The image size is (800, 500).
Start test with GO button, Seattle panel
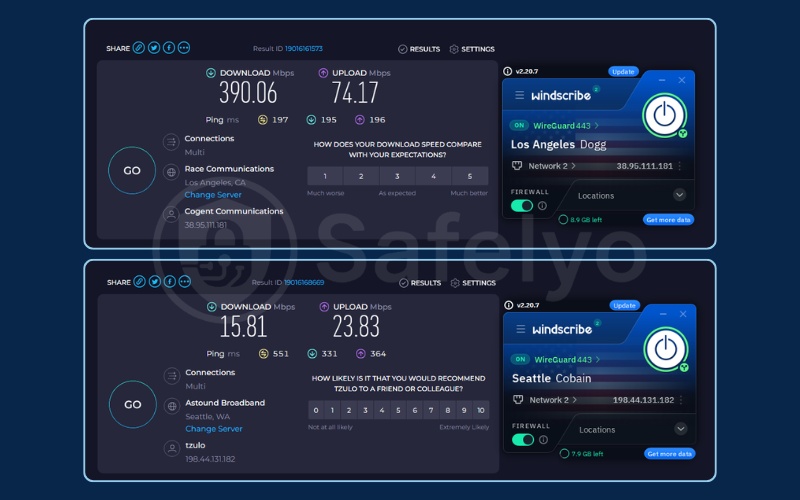point(133,404)
